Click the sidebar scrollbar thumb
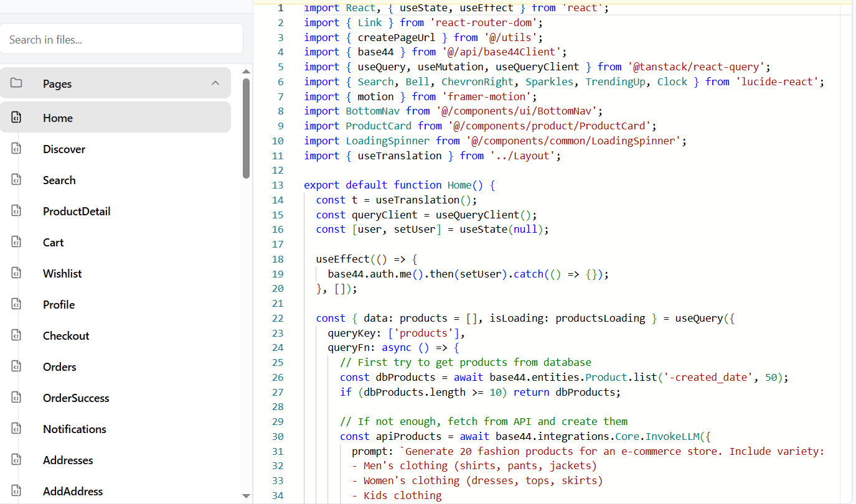This screenshot has height=504, width=856. pyautogui.click(x=246, y=128)
